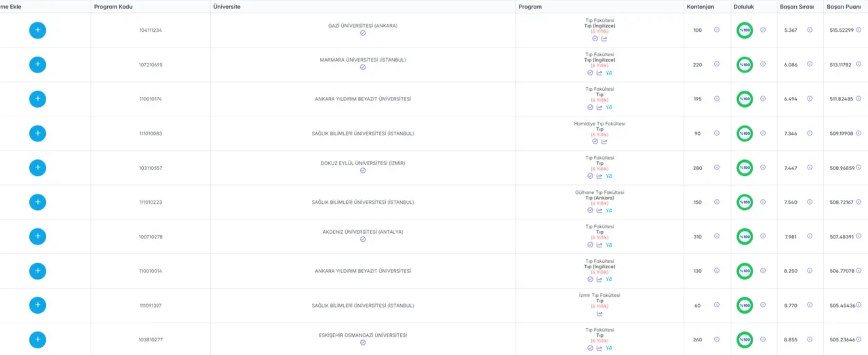Select success score 505.45436
Screen dimensions: 868x355
point(842,306)
